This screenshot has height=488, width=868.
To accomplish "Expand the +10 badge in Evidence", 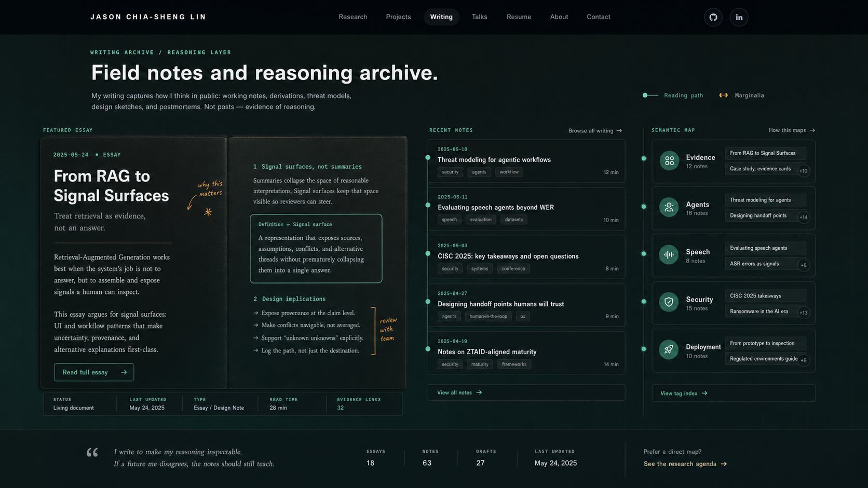I will coord(804,171).
